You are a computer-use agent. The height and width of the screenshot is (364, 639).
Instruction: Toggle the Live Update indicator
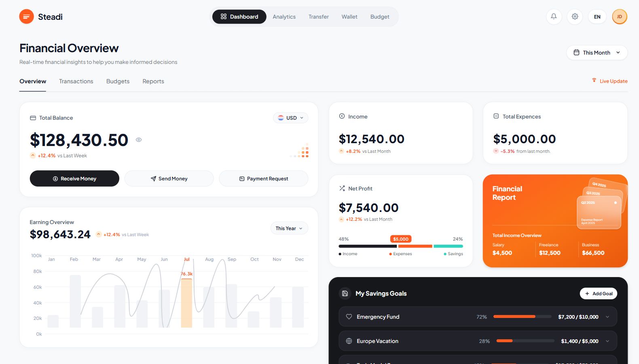(610, 81)
